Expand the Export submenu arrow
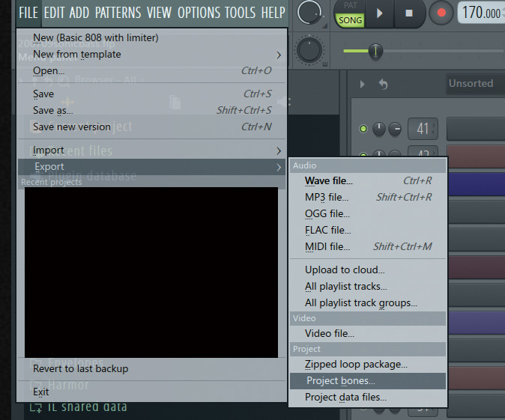505x420 pixels. click(x=279, y=167)
